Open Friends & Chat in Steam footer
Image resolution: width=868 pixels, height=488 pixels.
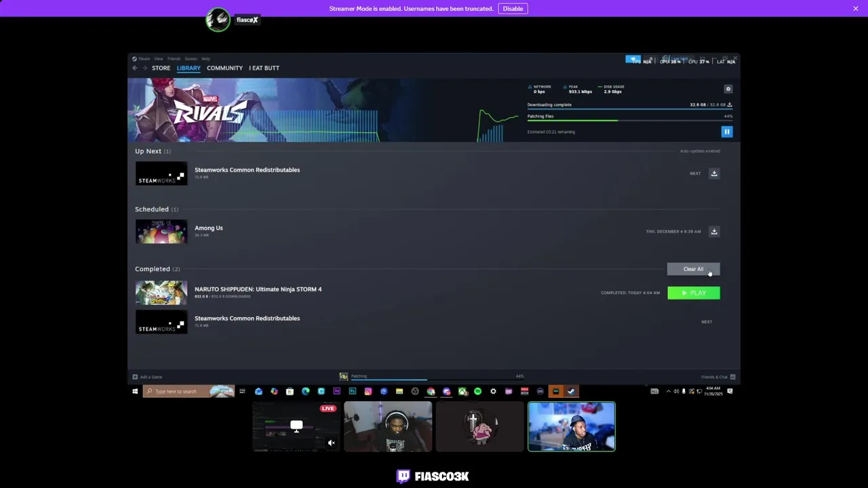point(718,377)
